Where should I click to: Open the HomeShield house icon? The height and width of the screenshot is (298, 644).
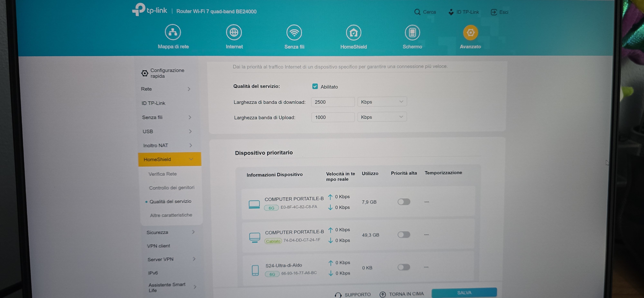[x=354, y=33]
